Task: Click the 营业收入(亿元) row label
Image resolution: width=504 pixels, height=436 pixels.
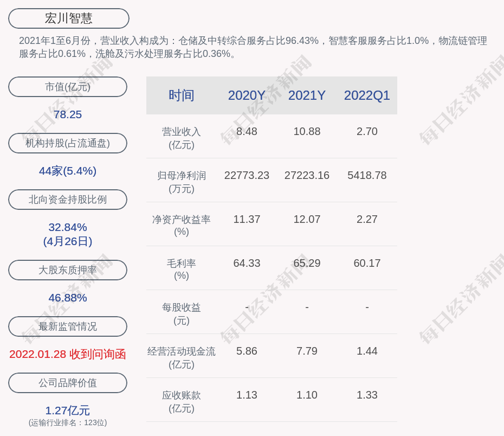Action: (x=182, y=138)
